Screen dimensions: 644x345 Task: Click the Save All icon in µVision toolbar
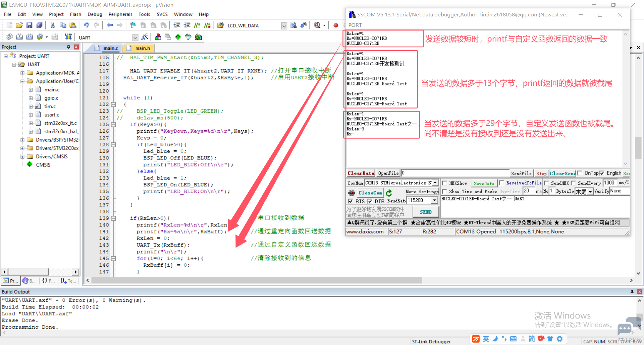click(x=39, y=25)
